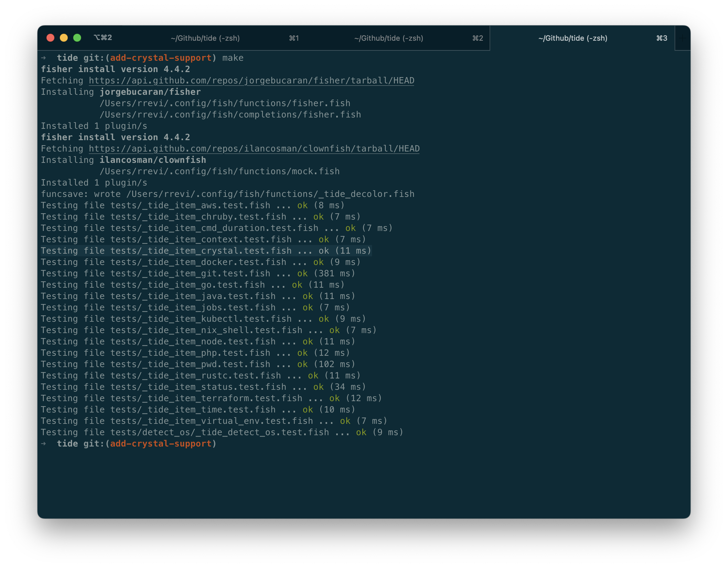Select the active ⌘3 terminal tab
The height and width of the screenshot is (568, 728).
[573, 38]
